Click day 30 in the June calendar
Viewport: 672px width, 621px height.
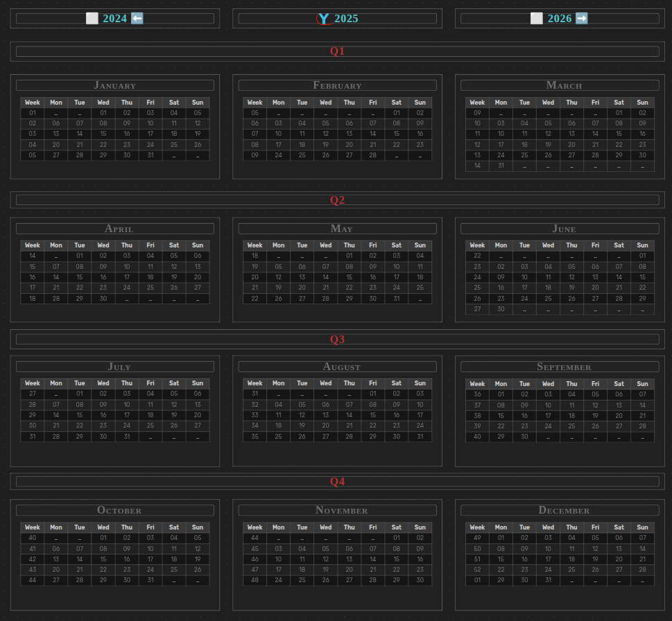[501, 309]
